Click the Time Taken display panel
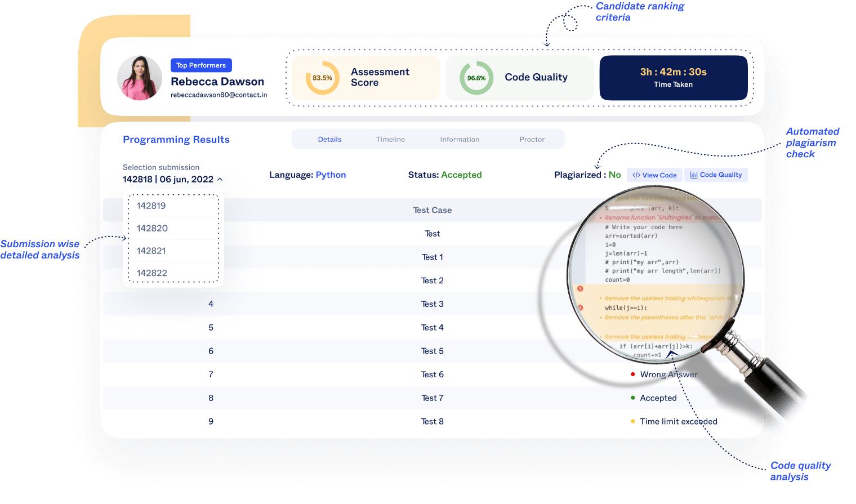This screenshot has width=856, height=504. (674, 78)
